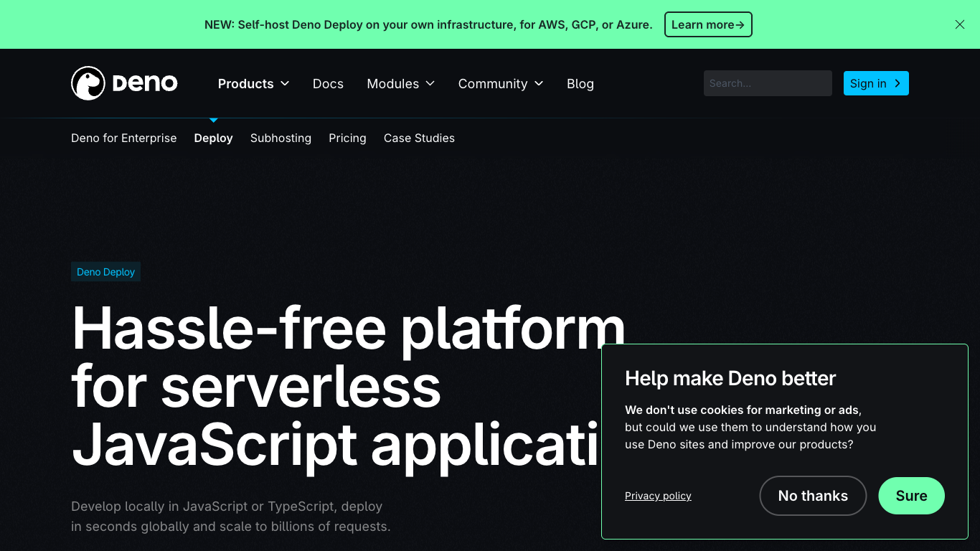Focus the Search input field

coord(768,83)
